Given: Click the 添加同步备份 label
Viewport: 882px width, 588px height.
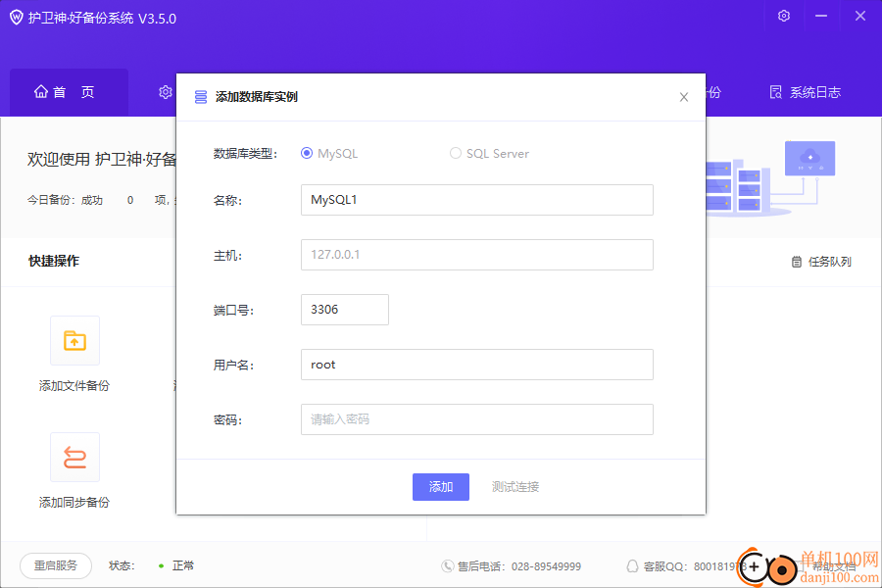Looking at the screenshot, I should 74,502.
